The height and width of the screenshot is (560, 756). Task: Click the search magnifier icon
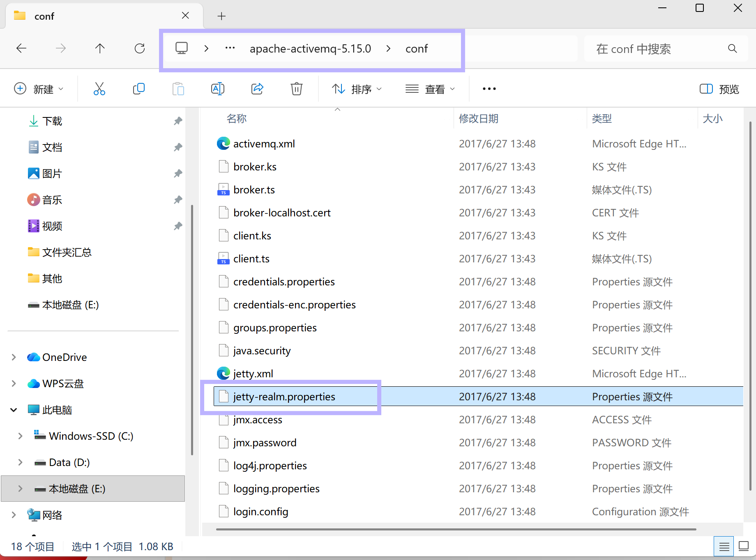click(732, 48)
